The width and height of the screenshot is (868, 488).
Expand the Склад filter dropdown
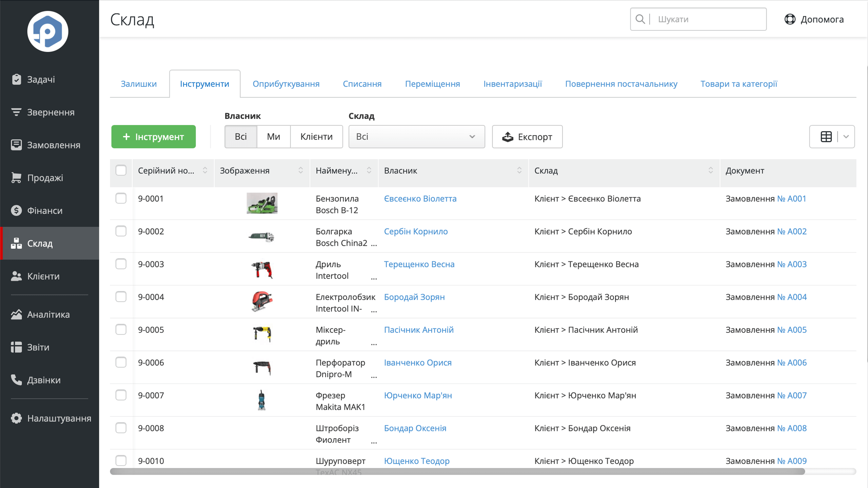click(x=417, y=137)
